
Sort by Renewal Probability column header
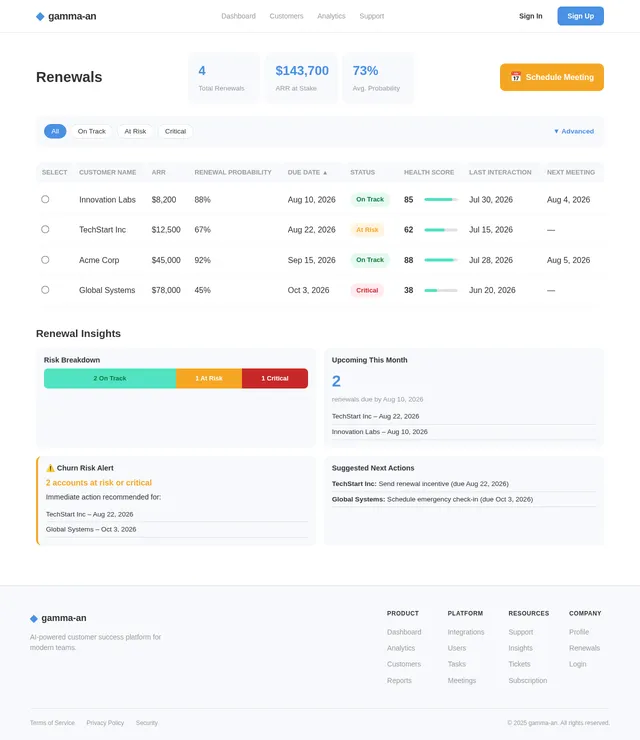pyautogui.click(x=233, y=172)
